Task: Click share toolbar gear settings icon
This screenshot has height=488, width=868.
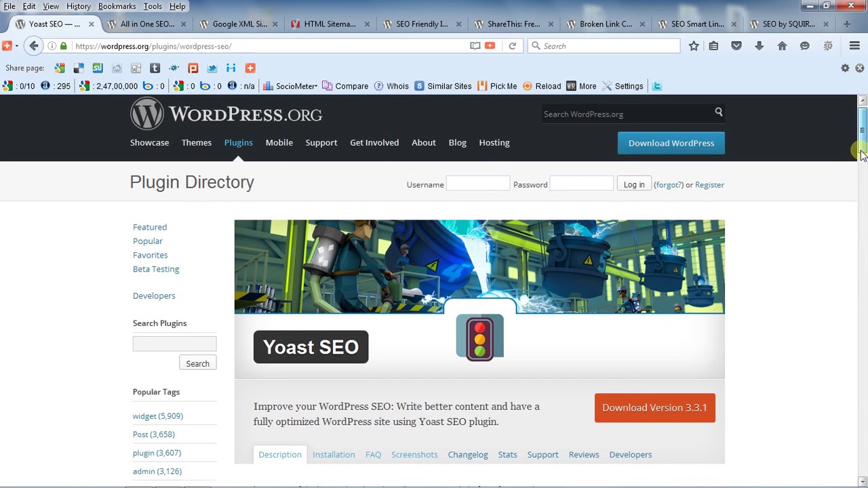Action: pyautogui.click(x=845, y=68)
